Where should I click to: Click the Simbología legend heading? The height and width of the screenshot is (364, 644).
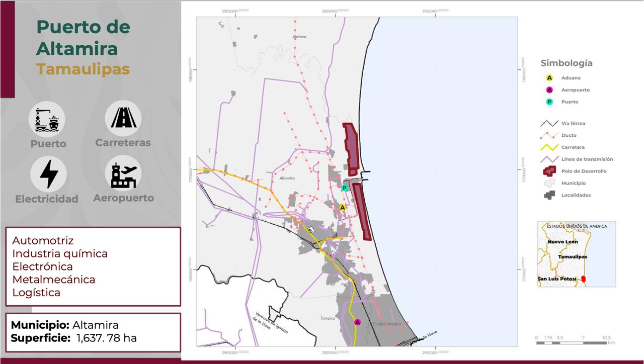pos(567,63)
